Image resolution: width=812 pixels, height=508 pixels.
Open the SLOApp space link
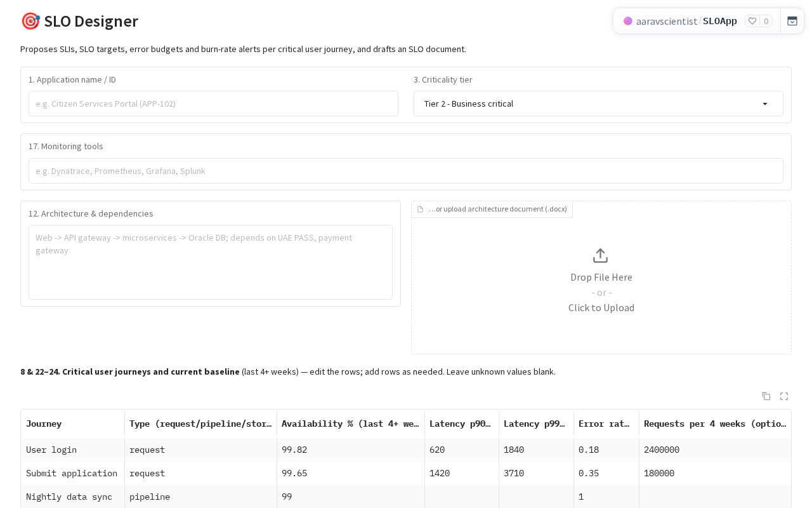tap(720, 21)
